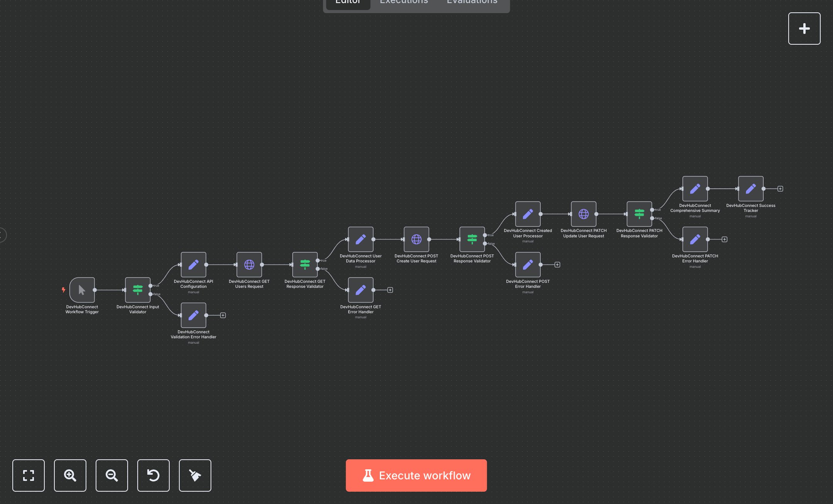Click the plus connector after DevHubConnect Success Tracker

[779, 188]
